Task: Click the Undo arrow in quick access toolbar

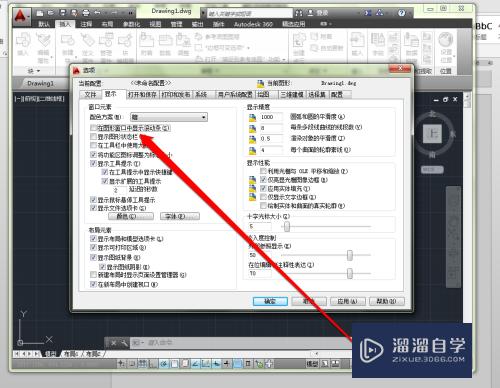Action: tap(97, 13)
